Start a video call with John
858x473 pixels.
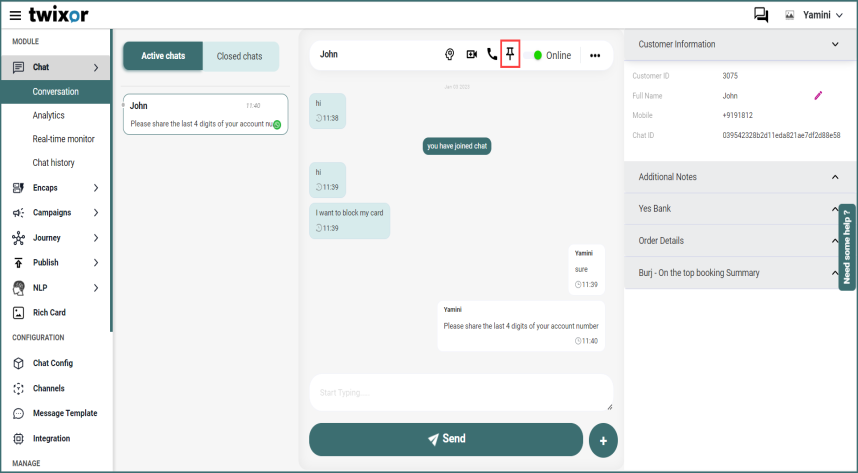pos(471,55)
